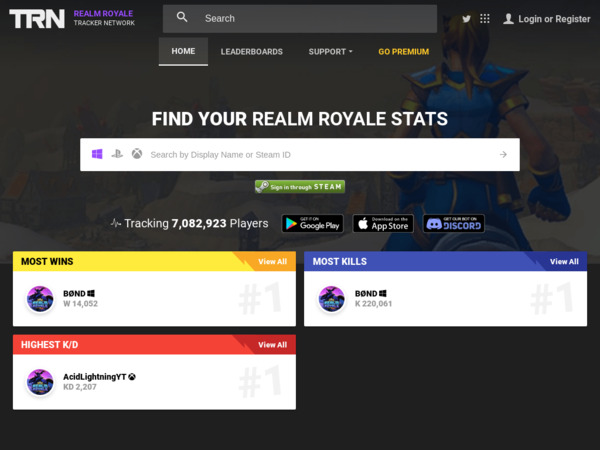Screen dimensions: 600x450
Task: Open the App Store download badge
Action: [x=383, y=223]
